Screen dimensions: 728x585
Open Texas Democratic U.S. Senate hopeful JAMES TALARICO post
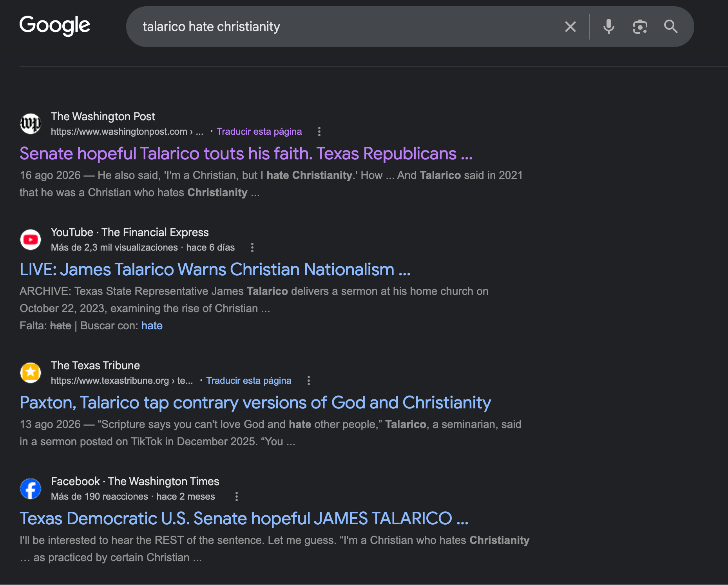click(x=244, y=518)
